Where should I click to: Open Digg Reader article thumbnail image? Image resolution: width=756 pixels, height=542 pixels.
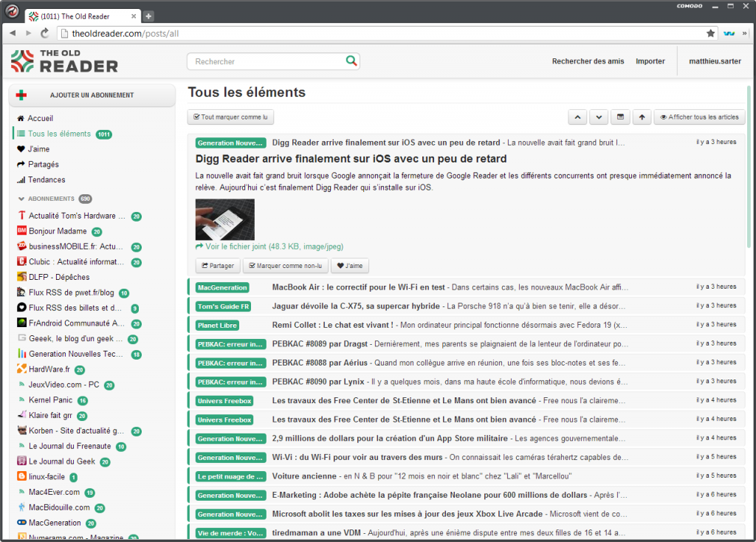tap(224, 219)
